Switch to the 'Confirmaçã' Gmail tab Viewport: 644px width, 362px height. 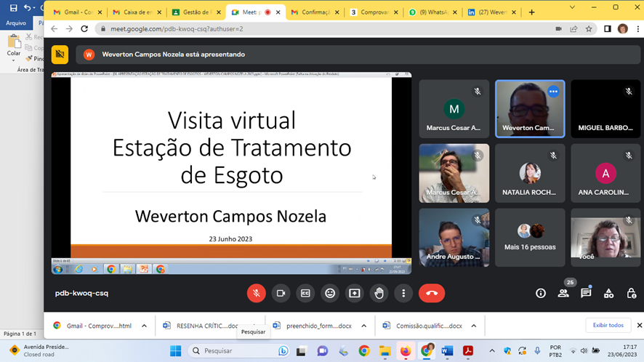pyautogui.click(x=315, y=12)
